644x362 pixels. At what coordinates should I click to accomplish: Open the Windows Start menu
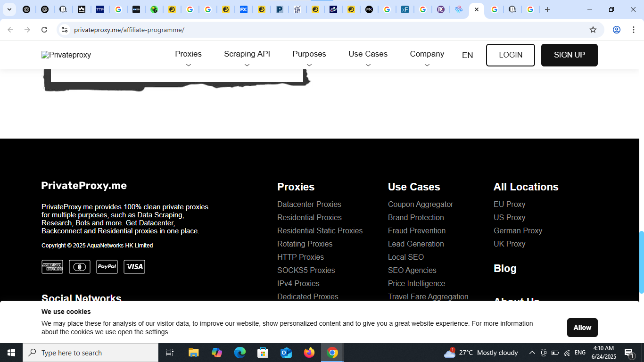11,353
